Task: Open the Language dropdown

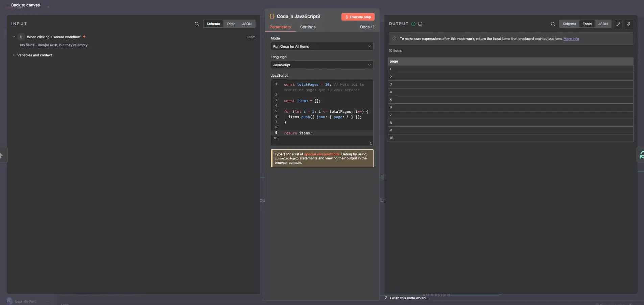Action: (322, 65)
